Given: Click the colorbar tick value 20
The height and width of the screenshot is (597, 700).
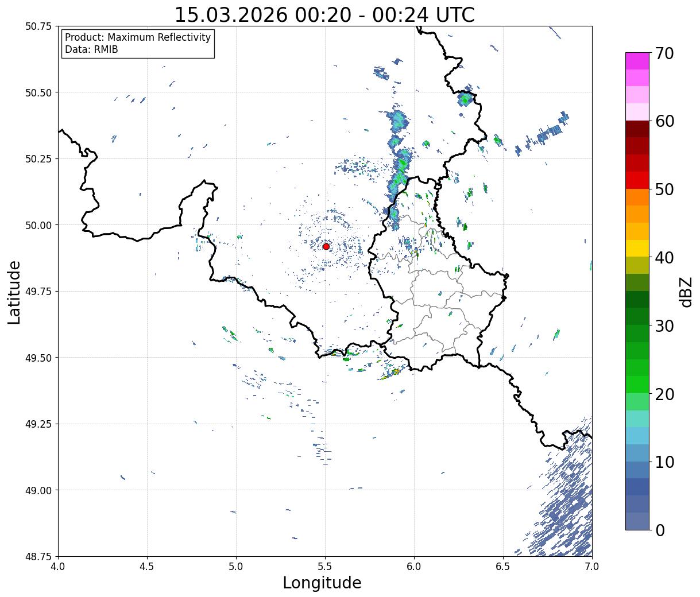Looking at the screenshot, I should click(x=664, y=394).
